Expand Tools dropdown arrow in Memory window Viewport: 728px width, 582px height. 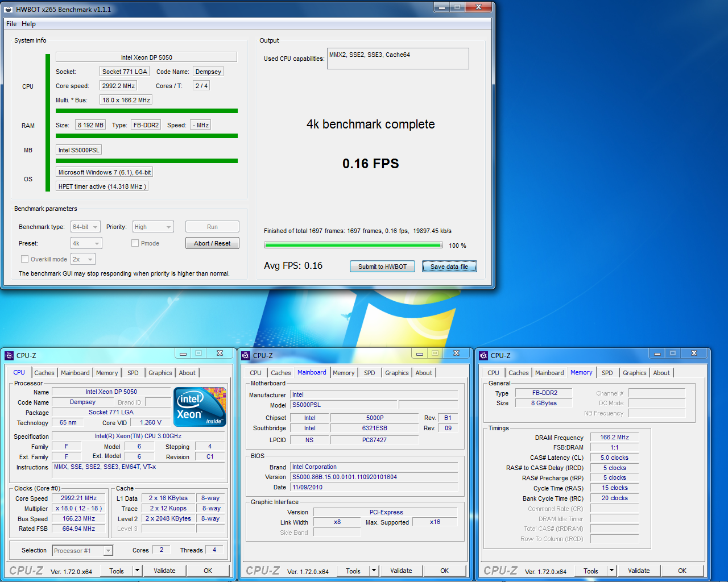pyautogui.click(x=611, y=571)
